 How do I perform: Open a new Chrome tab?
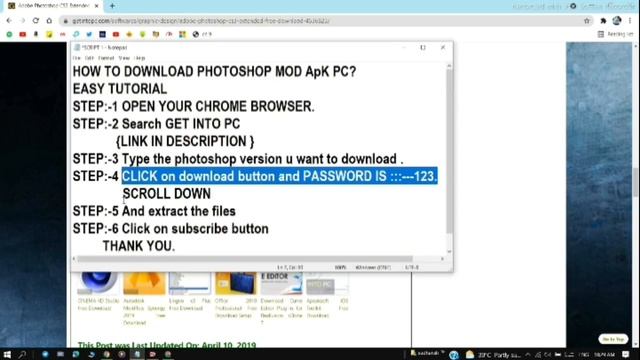pos(112,6)
